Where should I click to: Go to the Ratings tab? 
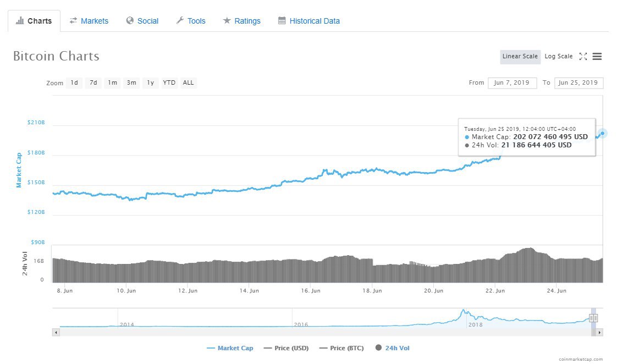pos(241,21)
